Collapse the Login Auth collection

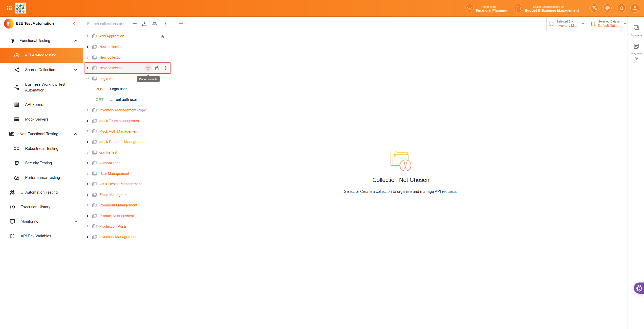pos(88,79)
